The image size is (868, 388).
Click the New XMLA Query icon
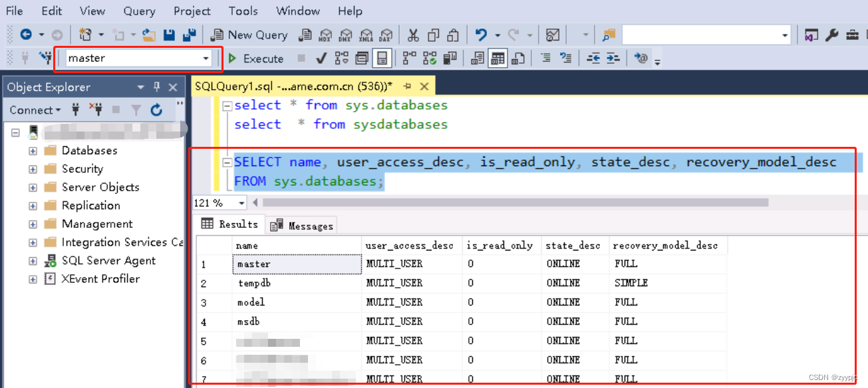(366, 35)
